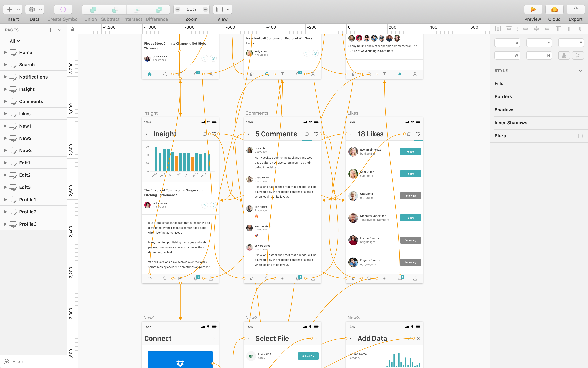Image resolution: width=588 pixels, height=368 pixels.
Task: Flip the layer vertically in the inspector
Action: click(x=578, y=55)
